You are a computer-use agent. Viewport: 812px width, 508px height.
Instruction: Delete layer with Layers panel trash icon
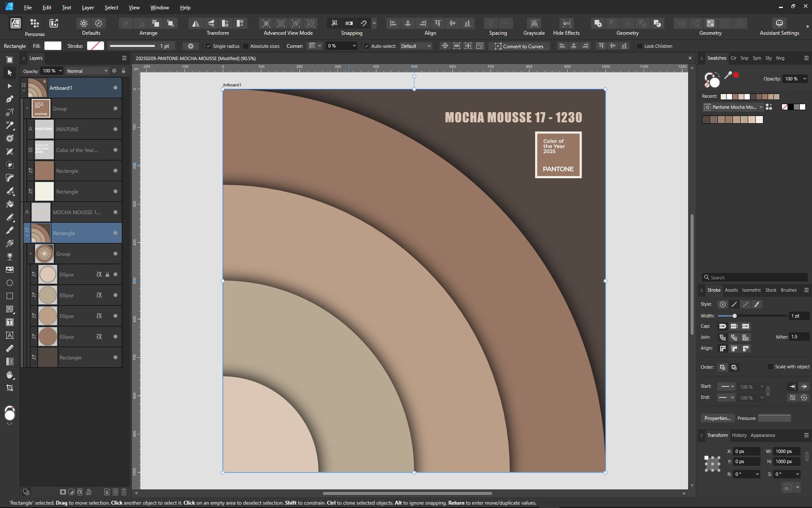(x=124, y=492)
